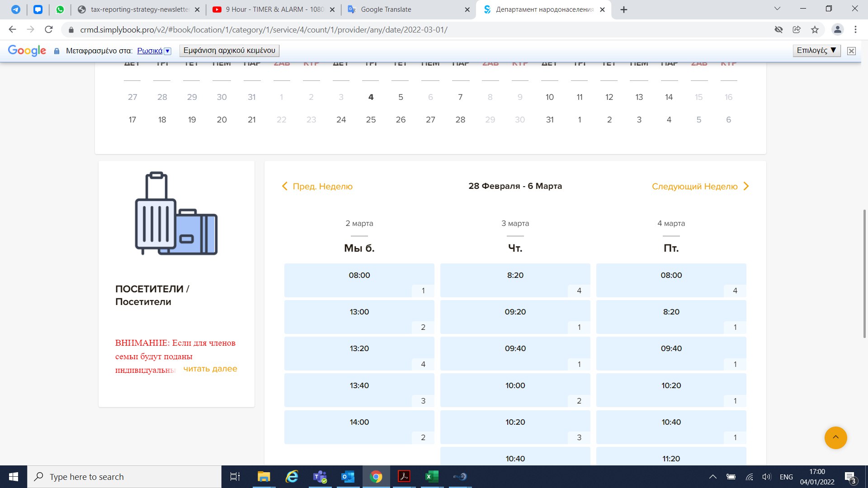Open Excel from the taskbar
Viewport: 868px width, 488px height.
(x=432, y=477)
